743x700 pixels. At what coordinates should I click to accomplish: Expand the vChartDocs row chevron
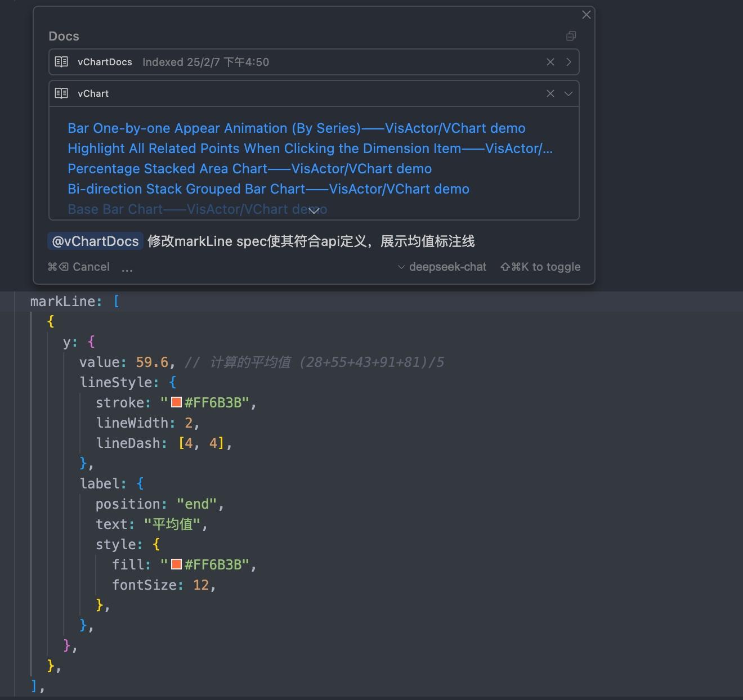569,62
